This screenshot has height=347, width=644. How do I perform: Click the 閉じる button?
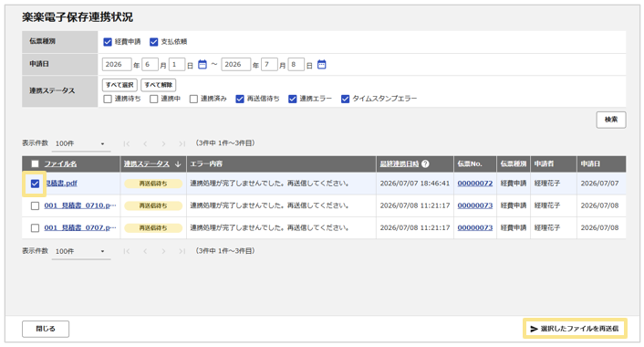[46, 329]
